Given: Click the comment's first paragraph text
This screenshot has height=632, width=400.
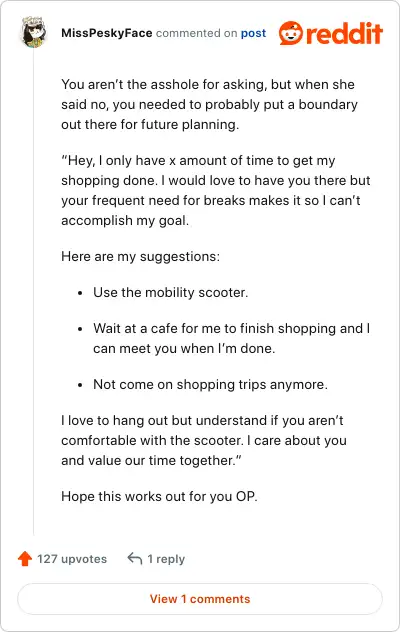Looking at the screenshot, I should pos(209,104).
